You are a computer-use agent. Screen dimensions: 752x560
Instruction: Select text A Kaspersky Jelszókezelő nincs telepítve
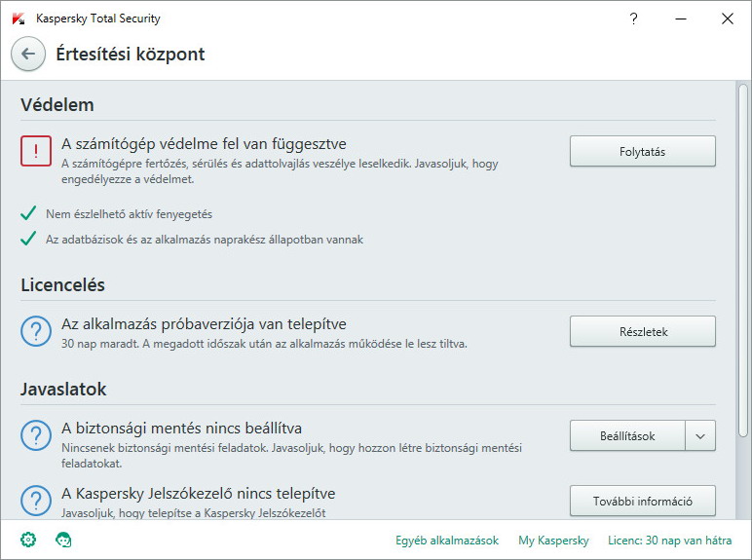click(x=199, y=494)
